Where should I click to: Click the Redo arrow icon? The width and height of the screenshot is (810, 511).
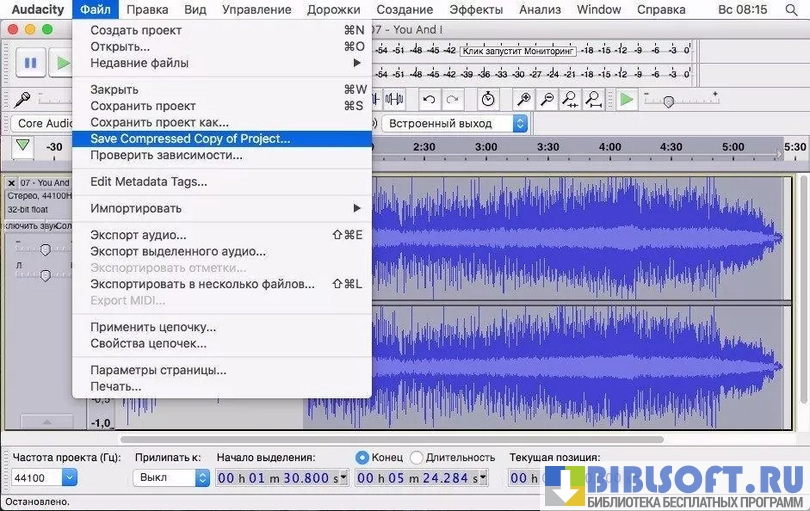click(x=453, y=99)
